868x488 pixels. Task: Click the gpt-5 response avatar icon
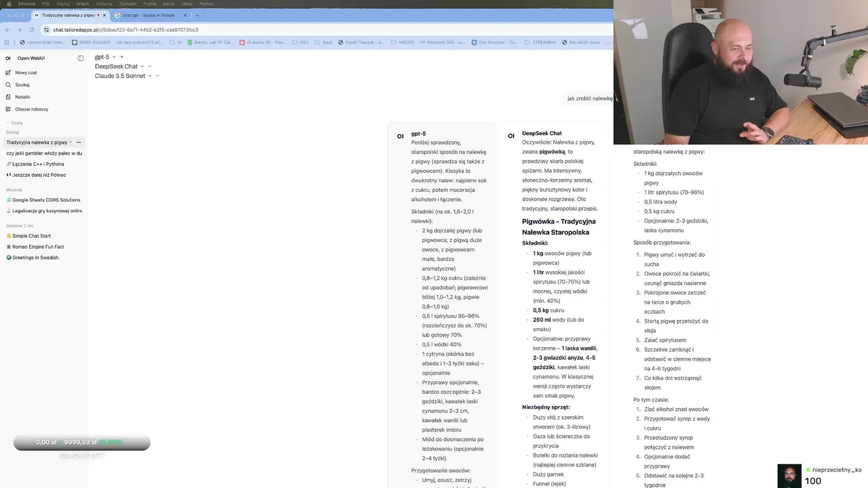coord(400,136)
